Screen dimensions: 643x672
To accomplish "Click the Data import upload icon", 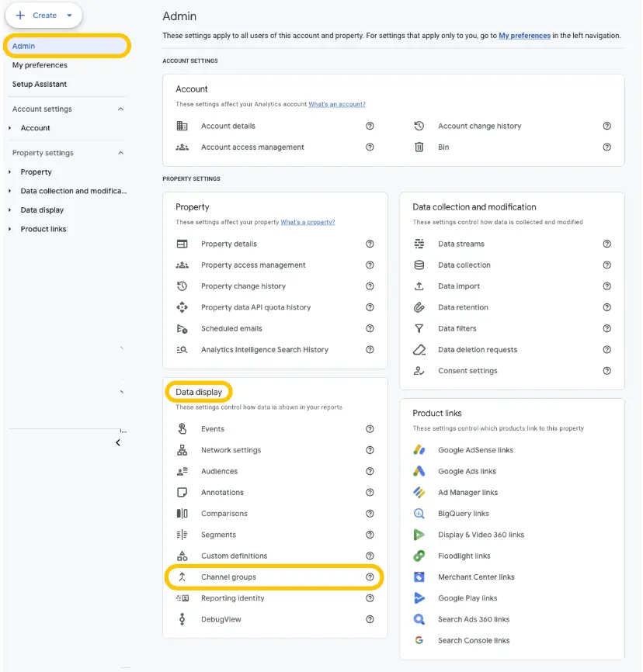I will 419,286.
